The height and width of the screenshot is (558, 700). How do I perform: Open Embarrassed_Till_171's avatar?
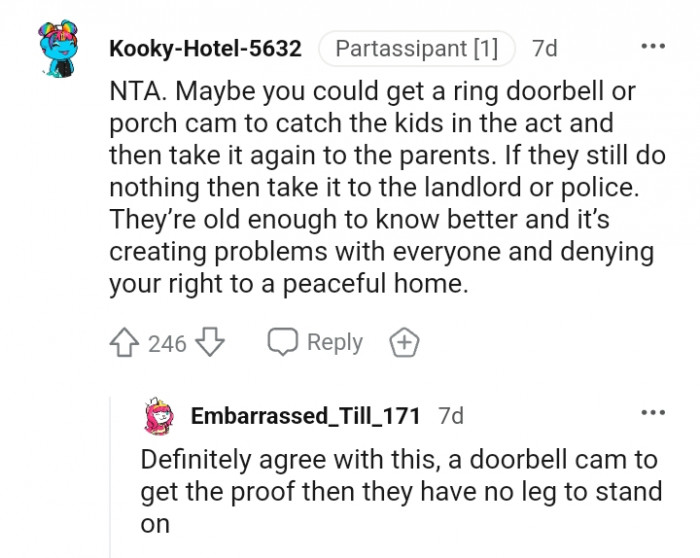click(160, 416)
